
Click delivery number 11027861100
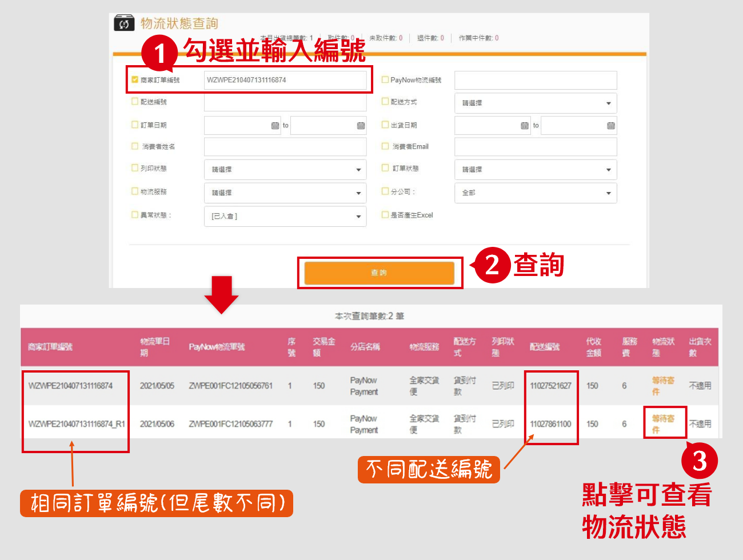(550, 424)
